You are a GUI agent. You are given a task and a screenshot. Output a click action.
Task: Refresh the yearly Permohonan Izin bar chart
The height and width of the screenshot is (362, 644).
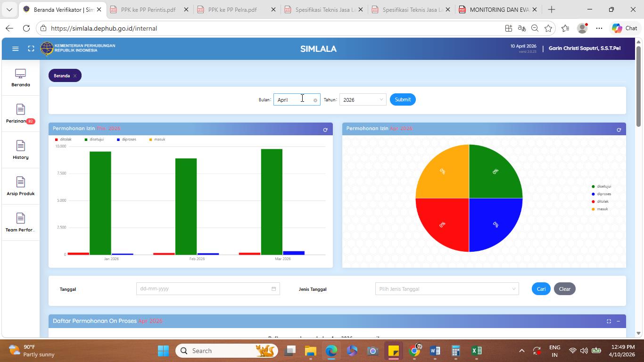pyautogui.click(x=325, y=130)
